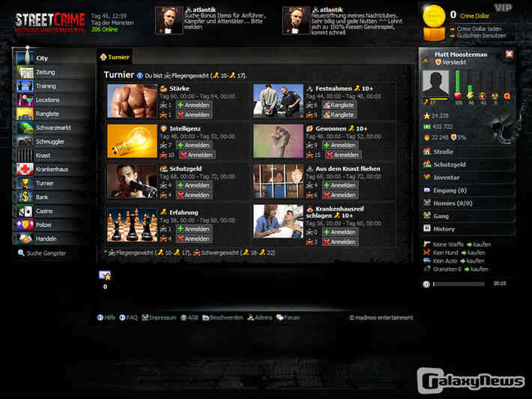532x399 pixels.
Task: Click the Suche Gangster search field
Action: pyautogui.click(x=46, y=253)
